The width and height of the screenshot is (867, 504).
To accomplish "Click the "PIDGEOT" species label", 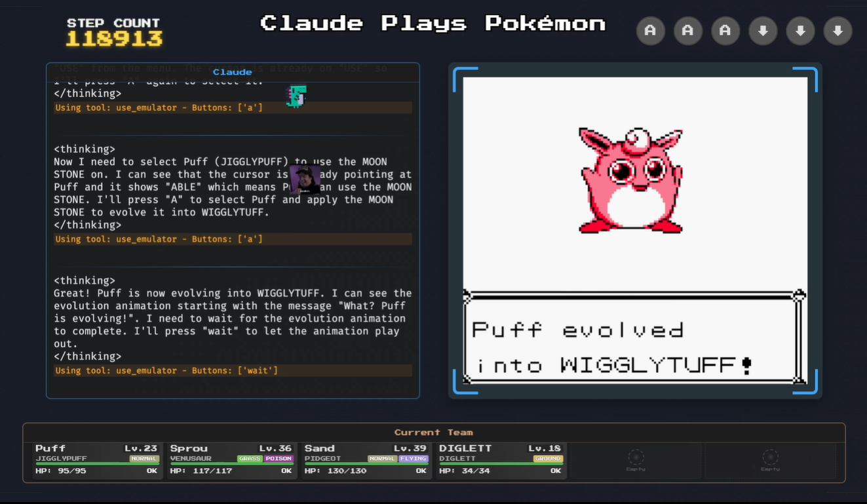I will (323, 459).
